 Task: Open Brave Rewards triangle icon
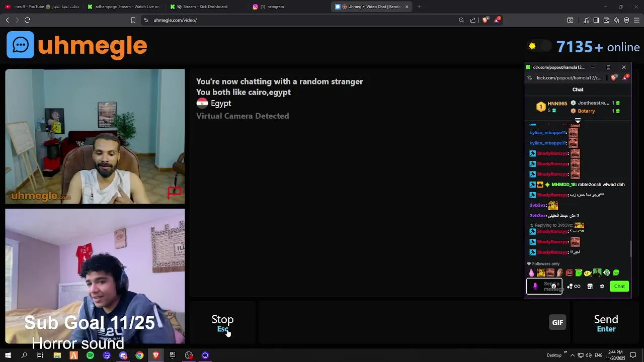coord(497,20)
